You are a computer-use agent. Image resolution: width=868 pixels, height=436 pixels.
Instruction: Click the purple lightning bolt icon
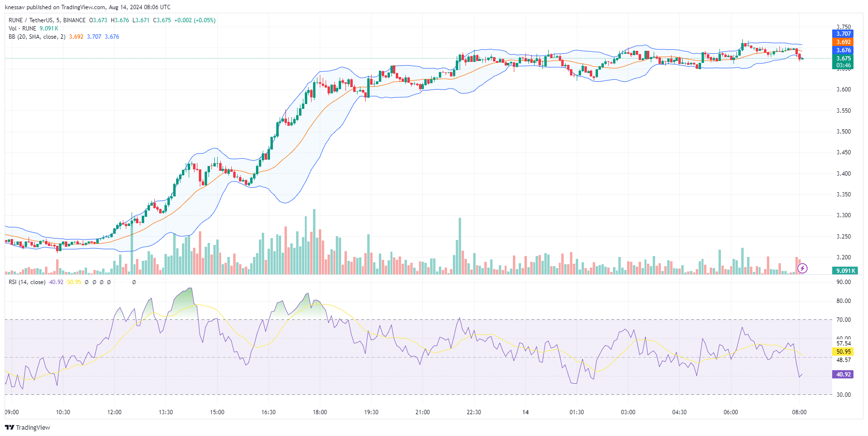tap(802, 268)
